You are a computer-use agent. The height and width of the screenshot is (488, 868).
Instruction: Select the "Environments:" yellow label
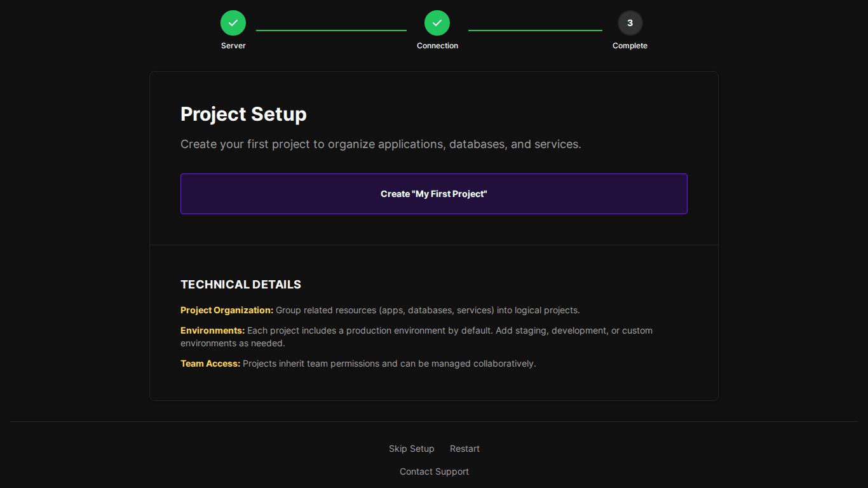(x=212, y=331)
